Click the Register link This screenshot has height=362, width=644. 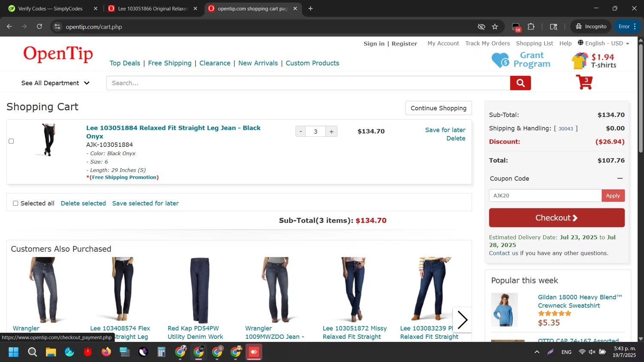coord(404,44)
